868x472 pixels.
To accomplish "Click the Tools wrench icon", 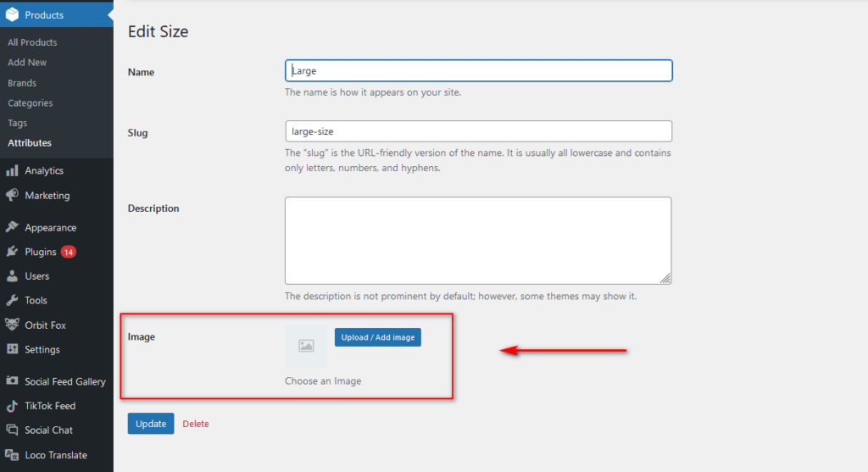I will click(x=12, y=301).
